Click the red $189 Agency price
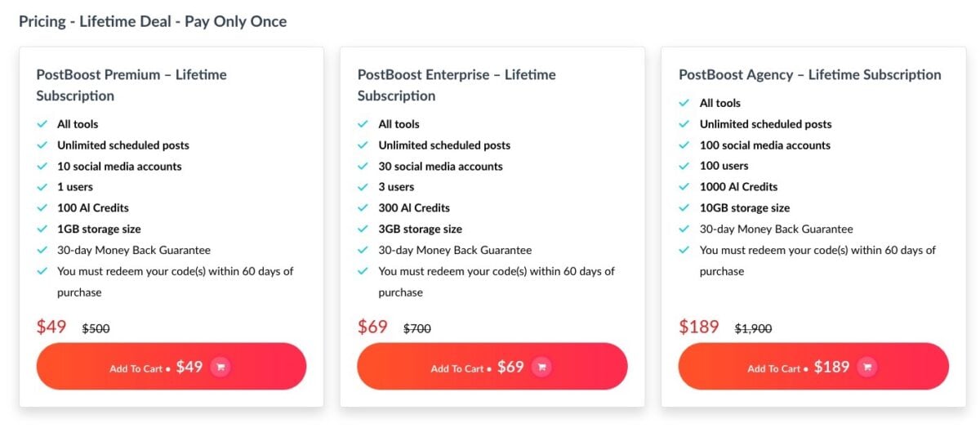This screenshot has width=980, height=437. tap(699, 327)
